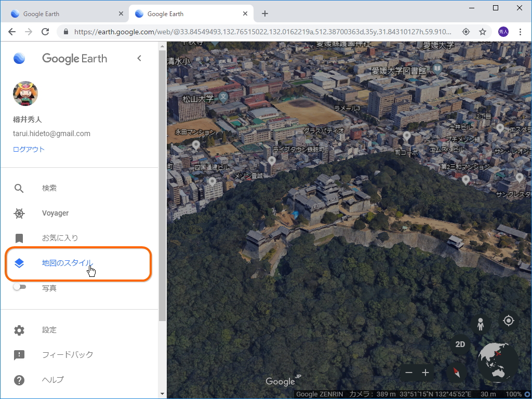The width and height of the screenshot is (532, 399).
Task: Open フィードバック feedback menu item
Action: 79,354
